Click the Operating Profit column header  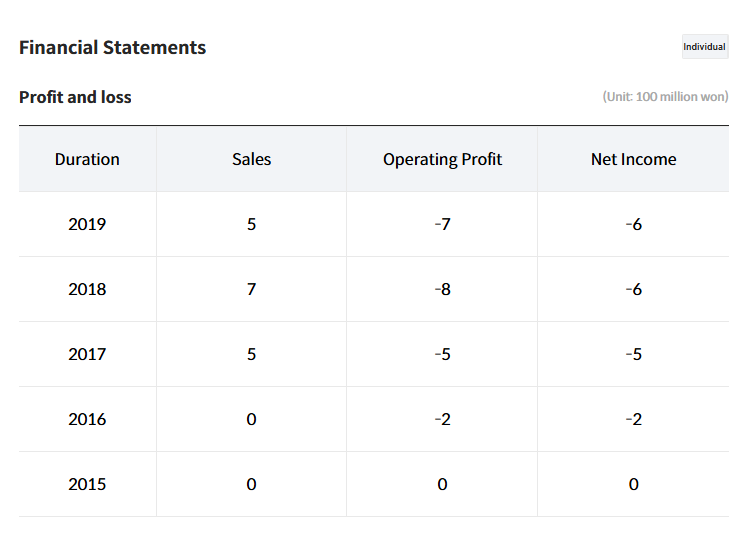click(442, 159)
